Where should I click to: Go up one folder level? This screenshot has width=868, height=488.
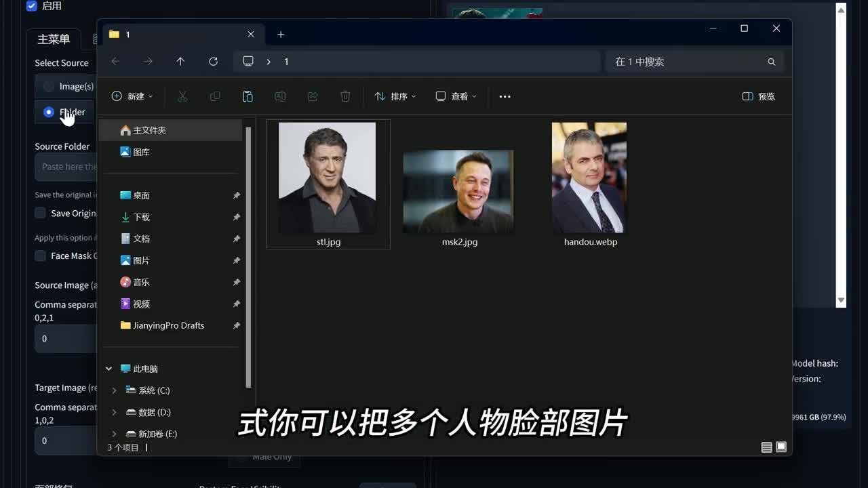pyautogui.click(x=180, y=62)
